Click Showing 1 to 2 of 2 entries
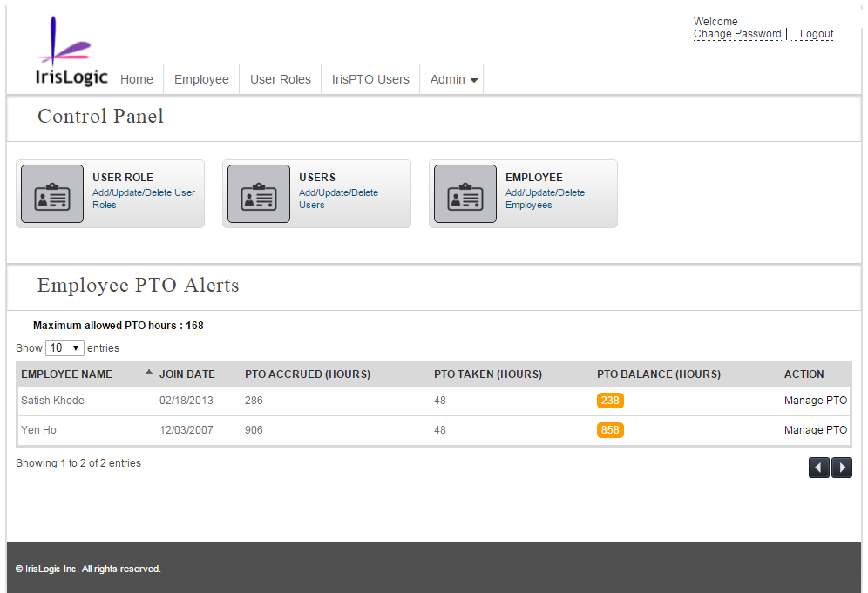 tap(78, 463)
